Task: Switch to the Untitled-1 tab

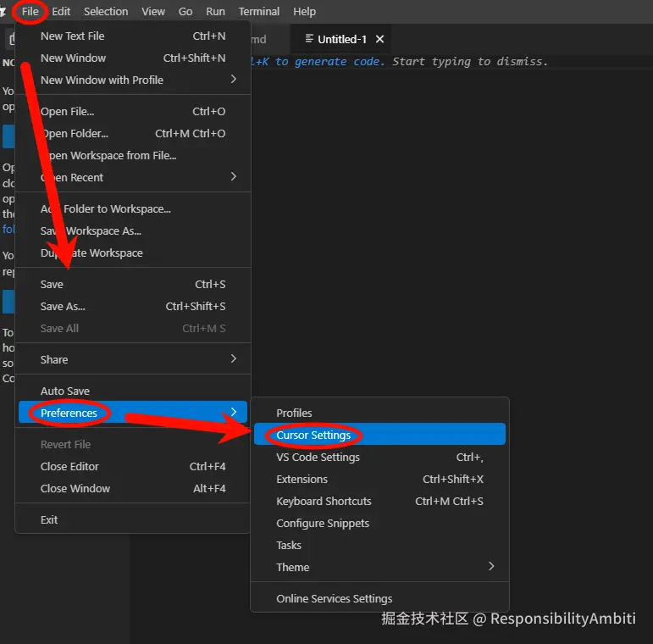Action: point(340,39)
